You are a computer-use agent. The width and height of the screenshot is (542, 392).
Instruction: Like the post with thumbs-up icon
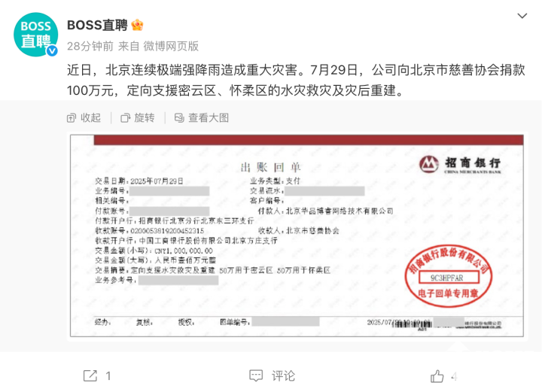pos(437,375)
